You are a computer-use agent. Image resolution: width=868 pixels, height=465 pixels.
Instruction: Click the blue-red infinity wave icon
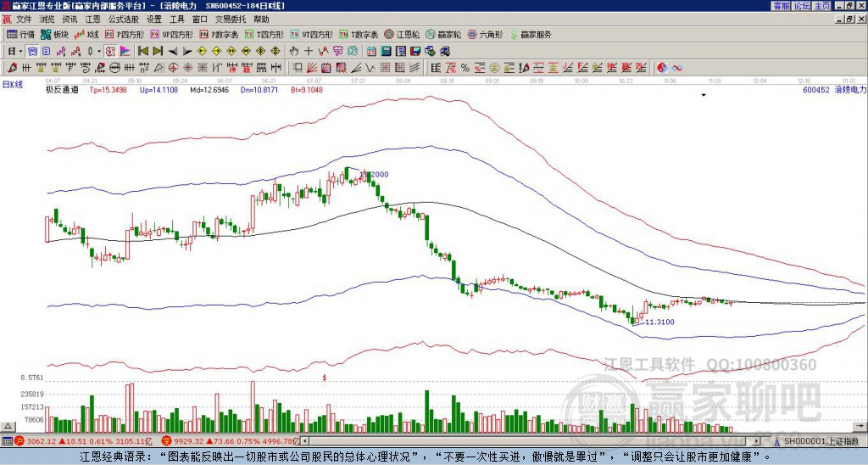pos(677,68)
